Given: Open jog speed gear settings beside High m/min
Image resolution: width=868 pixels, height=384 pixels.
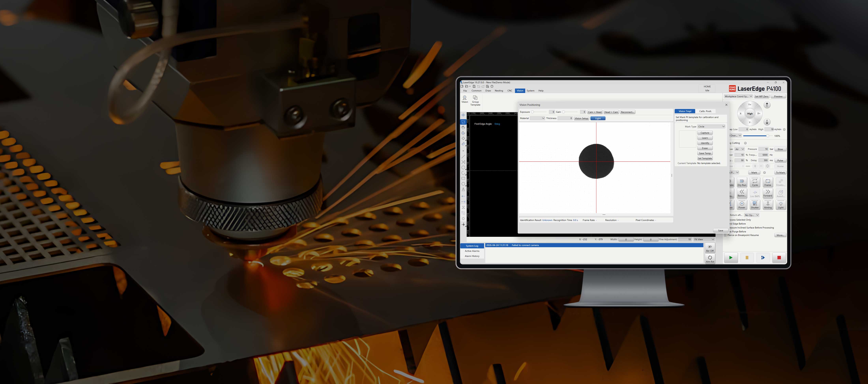Looking at the screenshot, I should coord(784,129).
